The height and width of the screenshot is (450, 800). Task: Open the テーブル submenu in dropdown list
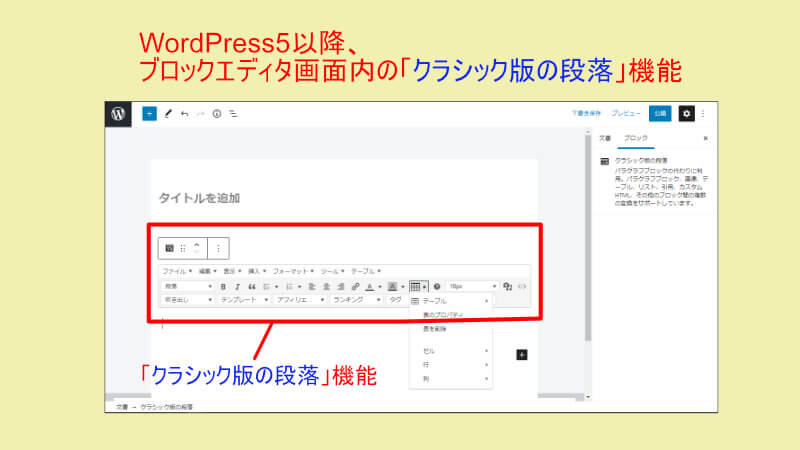point(451,301)
